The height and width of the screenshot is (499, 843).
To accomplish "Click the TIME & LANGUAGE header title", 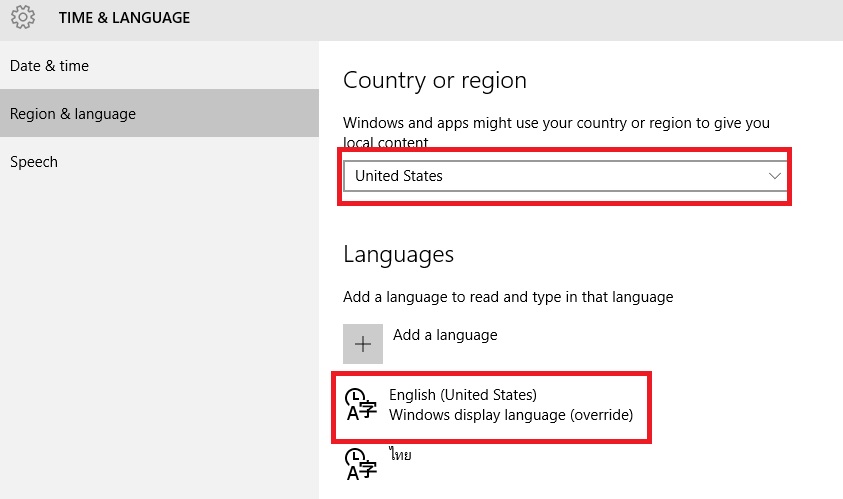I will pyautogui.click(x=124, y=18).
